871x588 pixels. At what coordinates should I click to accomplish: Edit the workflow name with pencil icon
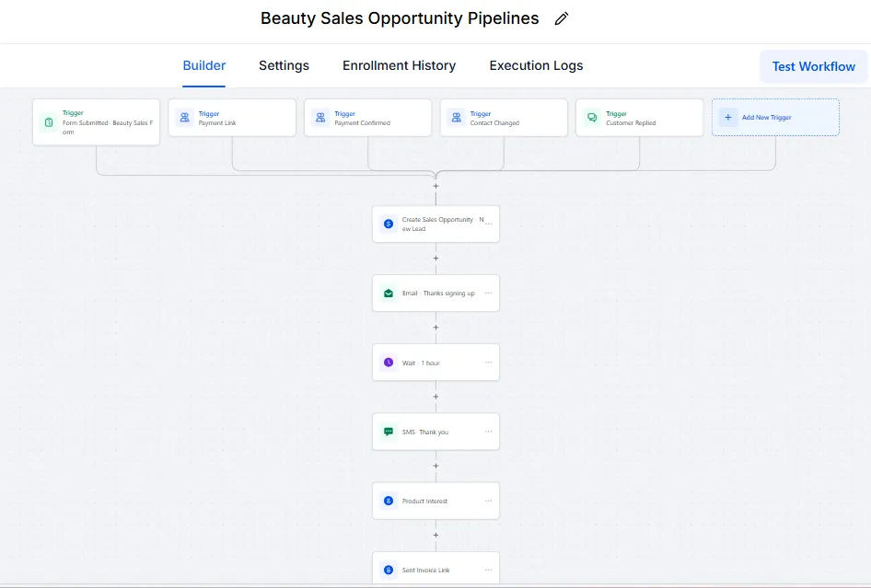click(x=562, y=18)
